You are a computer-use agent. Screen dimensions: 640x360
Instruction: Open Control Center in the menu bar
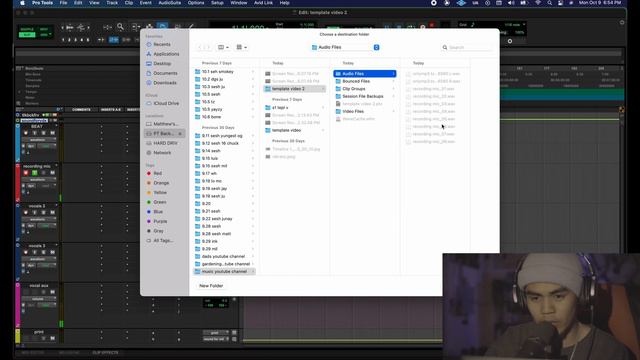[560, 3]
